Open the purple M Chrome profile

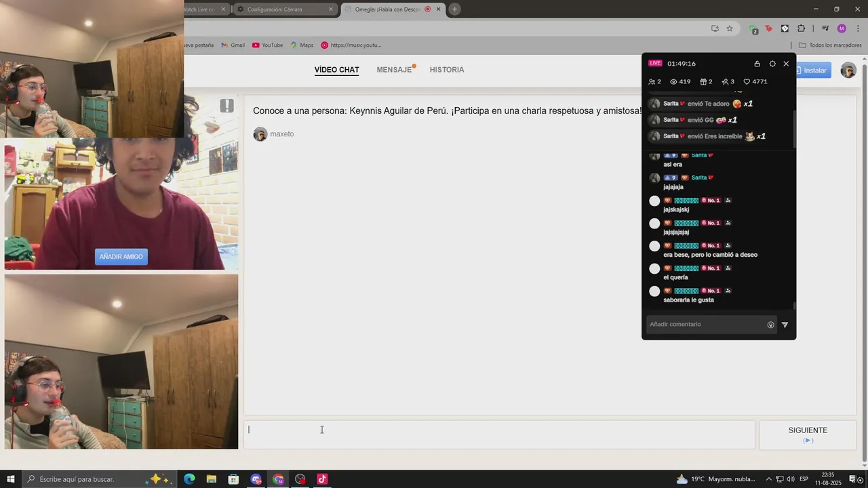point(842,28)
